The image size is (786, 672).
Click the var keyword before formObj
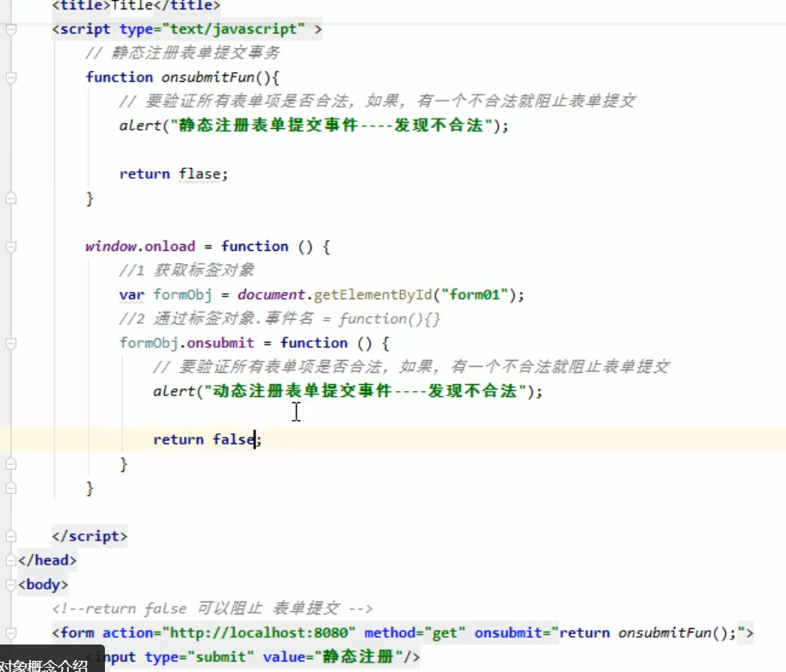(x=132, y=295)
